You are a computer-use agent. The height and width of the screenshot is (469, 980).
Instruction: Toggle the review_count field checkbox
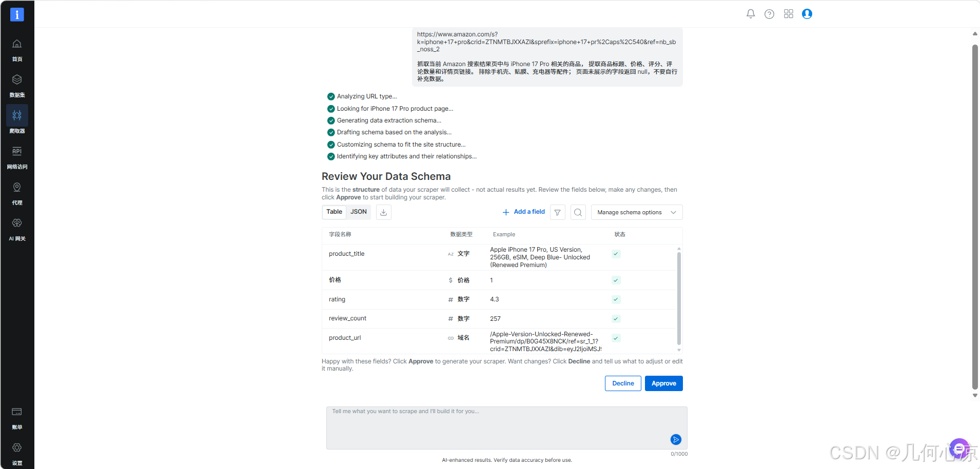(616, 319)
